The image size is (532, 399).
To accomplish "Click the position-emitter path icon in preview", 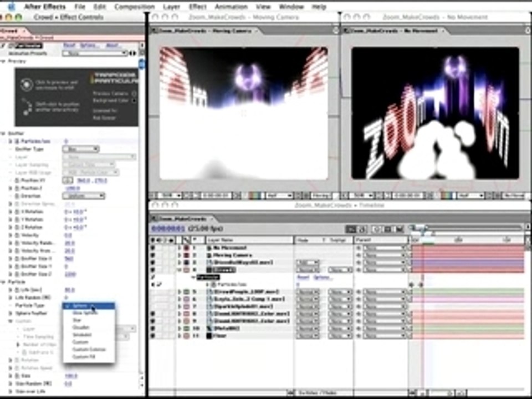I will [x=27, y=107].
